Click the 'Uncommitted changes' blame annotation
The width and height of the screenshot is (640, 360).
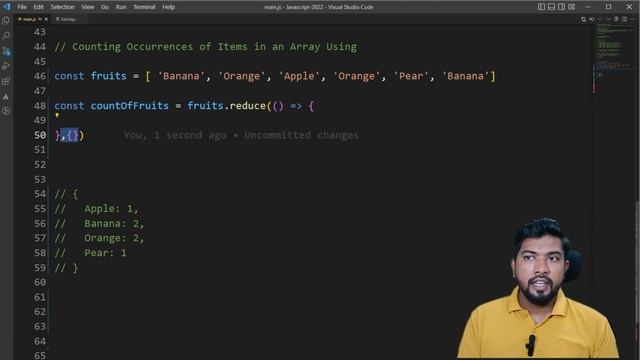(301, 135)
